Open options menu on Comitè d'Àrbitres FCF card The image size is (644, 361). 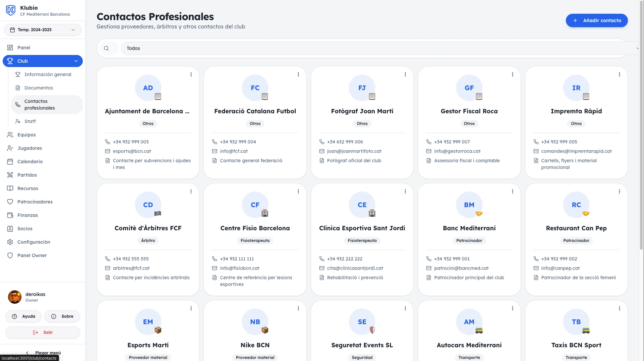click(x=191, y=191)
